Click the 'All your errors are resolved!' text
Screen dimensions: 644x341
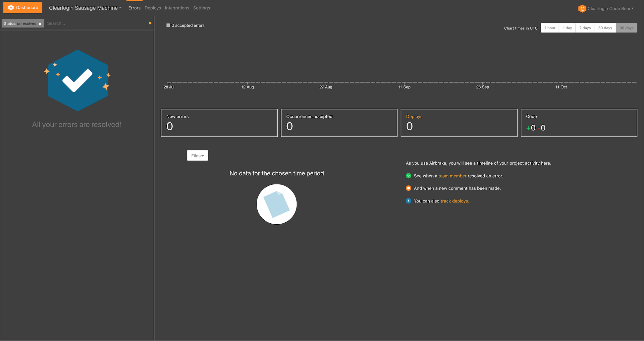click(x=77, y=125)
